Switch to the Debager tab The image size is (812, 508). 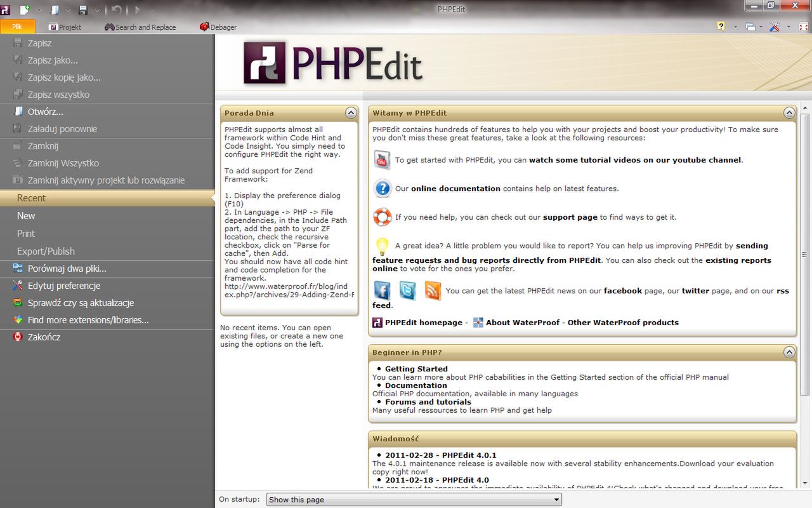tap(218, 27)
